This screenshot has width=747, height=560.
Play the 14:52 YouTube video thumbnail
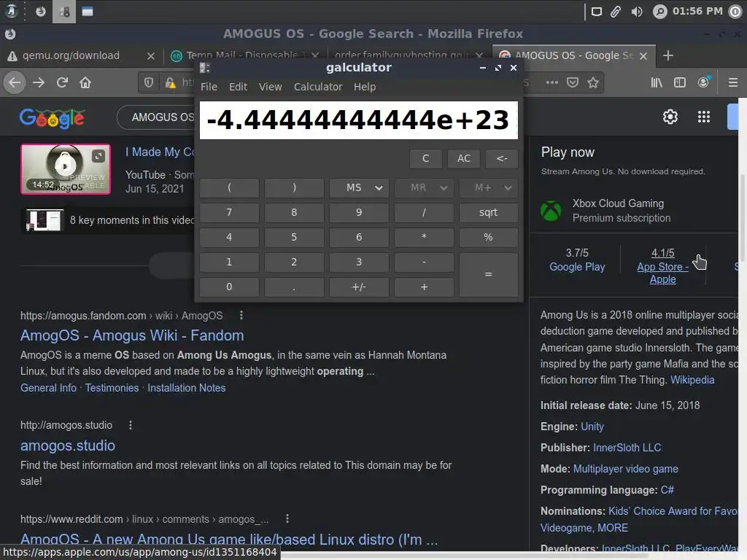click(x=66, y=169)
